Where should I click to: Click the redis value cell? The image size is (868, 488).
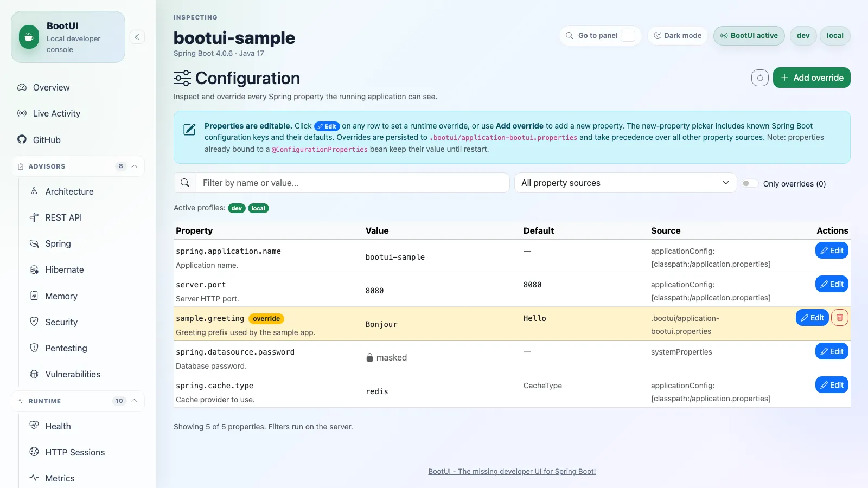click(x=377, y=391)
